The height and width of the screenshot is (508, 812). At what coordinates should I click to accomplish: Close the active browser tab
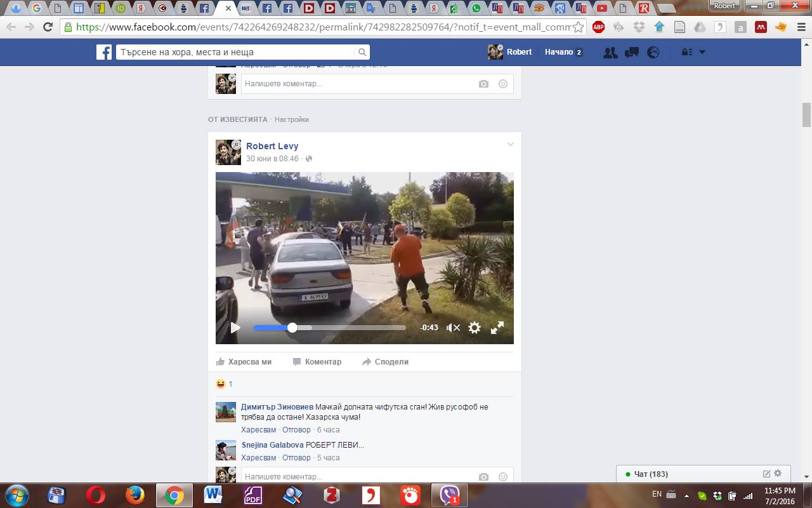[228, 8]
